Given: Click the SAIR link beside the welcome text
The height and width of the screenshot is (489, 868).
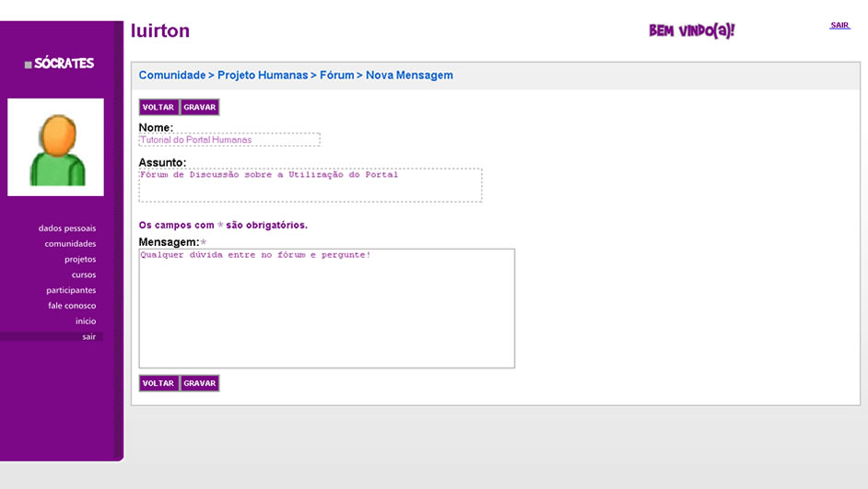Looking at the screenshot, I should 839,26.
